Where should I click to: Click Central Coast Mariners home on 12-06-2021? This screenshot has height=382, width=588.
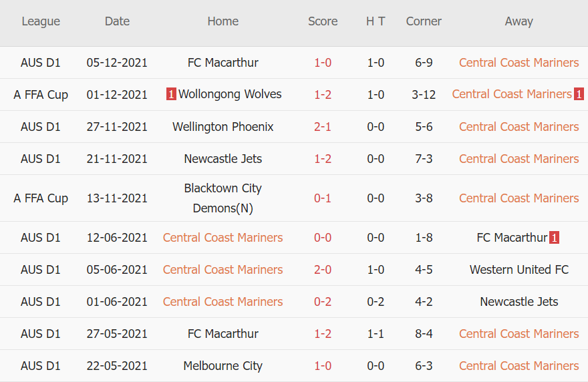tap(223, 238)
